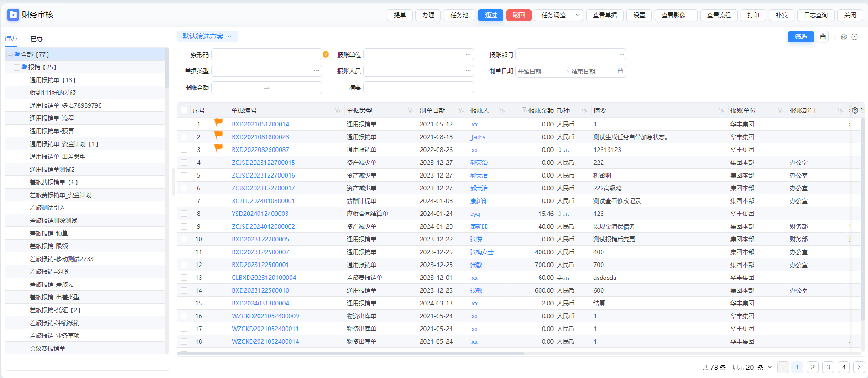
Task: Collapse the 报销【25】 tree node
Action: [x=17, y=67]
